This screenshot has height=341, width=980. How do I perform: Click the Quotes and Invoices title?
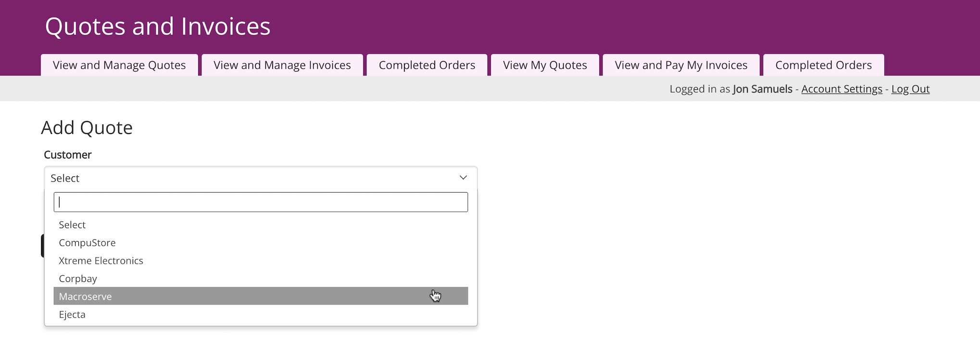pos(158,26)
